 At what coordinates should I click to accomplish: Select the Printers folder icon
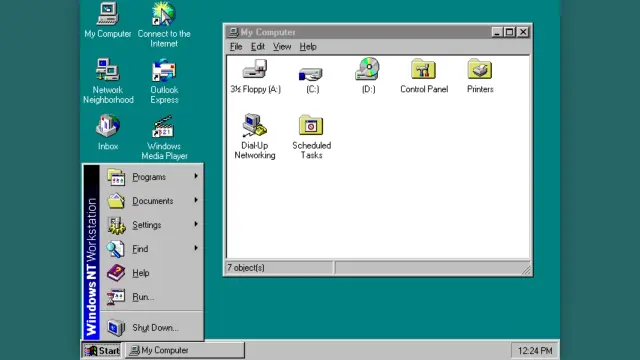[x=480, y=76]
